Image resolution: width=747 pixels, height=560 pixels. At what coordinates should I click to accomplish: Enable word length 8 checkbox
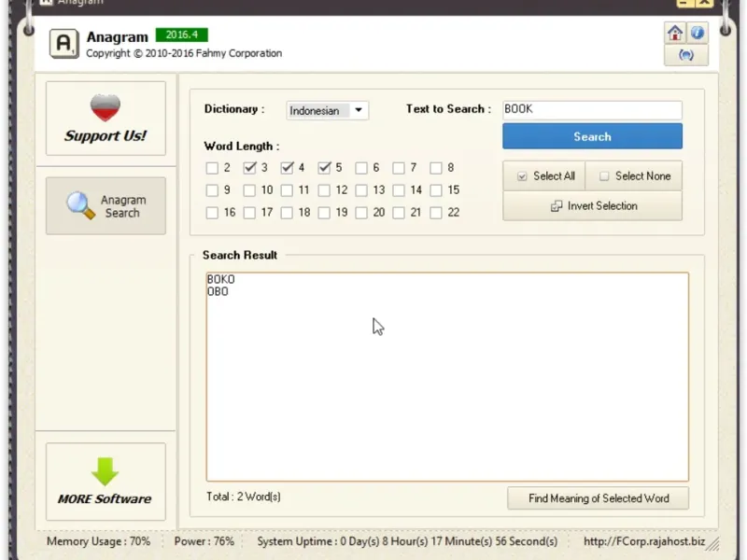tap(436, 168)
